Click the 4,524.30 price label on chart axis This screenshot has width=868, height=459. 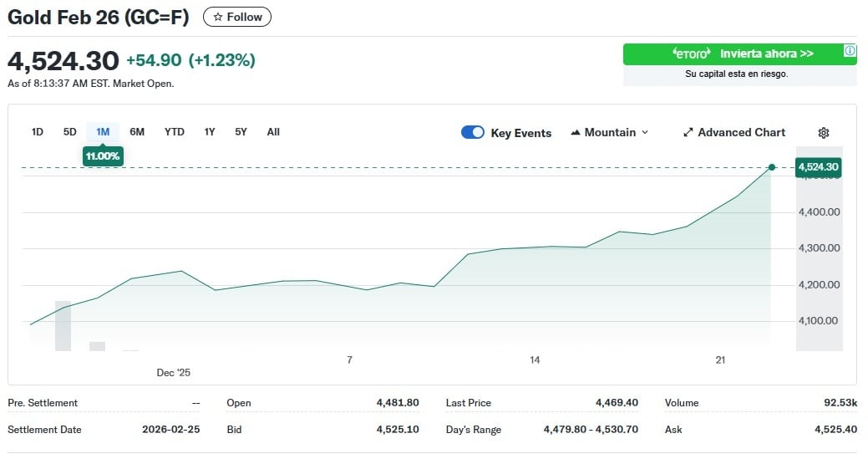tap(818, 167)
